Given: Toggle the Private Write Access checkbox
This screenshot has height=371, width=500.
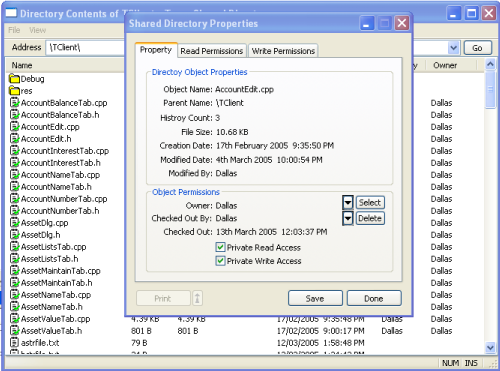Looking at the screenshot, I should (x=220, y=261).
